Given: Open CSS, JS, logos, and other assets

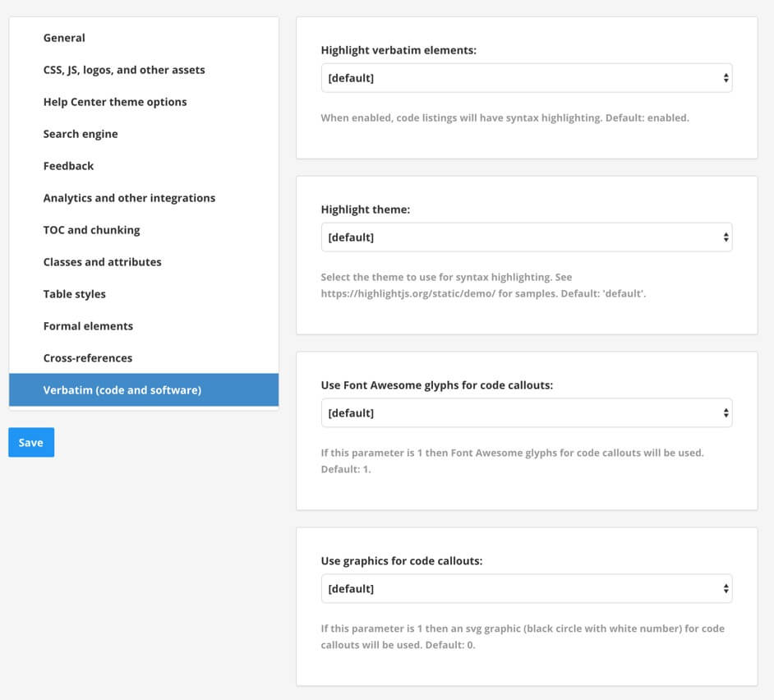Looking at the screenshot, I should 124,70.
